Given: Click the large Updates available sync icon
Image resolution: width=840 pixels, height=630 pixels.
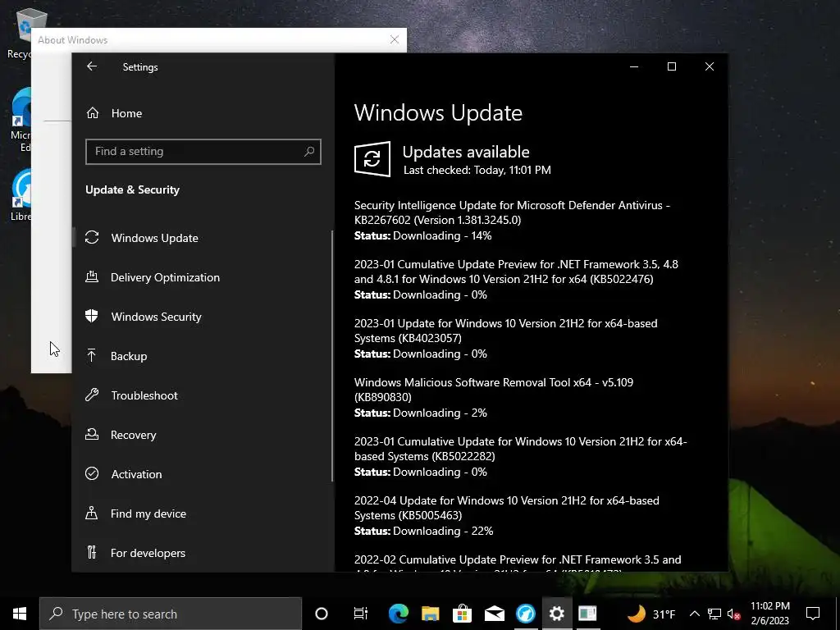Looking at the screenshot, I should (x=372, y=159).
